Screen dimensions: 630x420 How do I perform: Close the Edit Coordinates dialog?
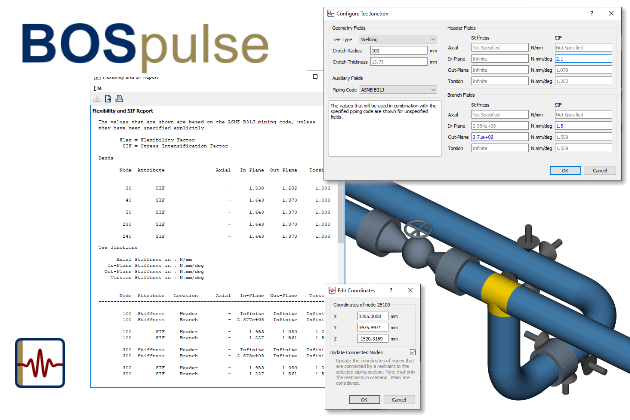point(410,290)
